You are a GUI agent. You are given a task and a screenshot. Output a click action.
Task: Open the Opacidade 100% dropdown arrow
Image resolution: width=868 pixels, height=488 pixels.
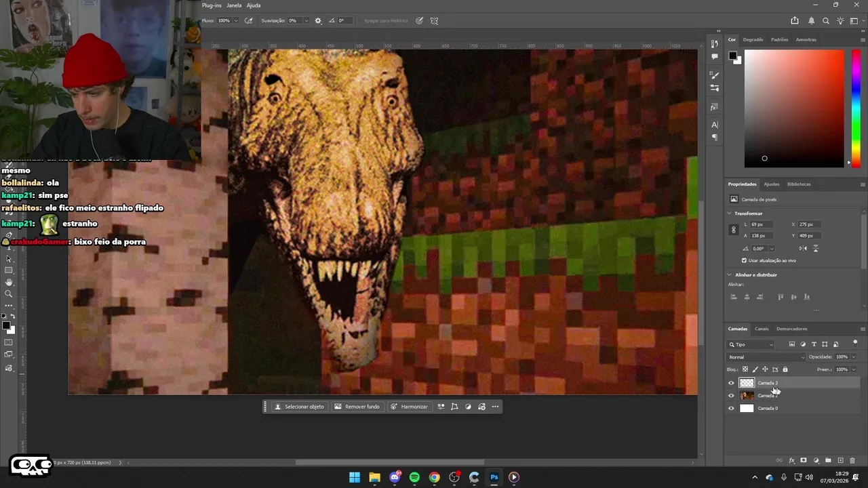click(853, 357)
